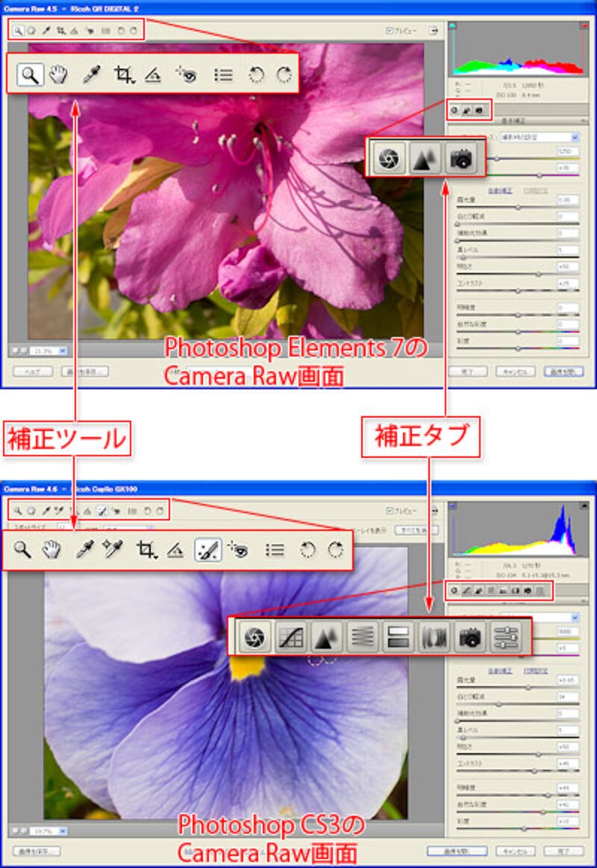Toggle the プレビュー checkbox in the Elements 7 window
Viewport: 597px width, 868px height.
(x=390, y=31)
